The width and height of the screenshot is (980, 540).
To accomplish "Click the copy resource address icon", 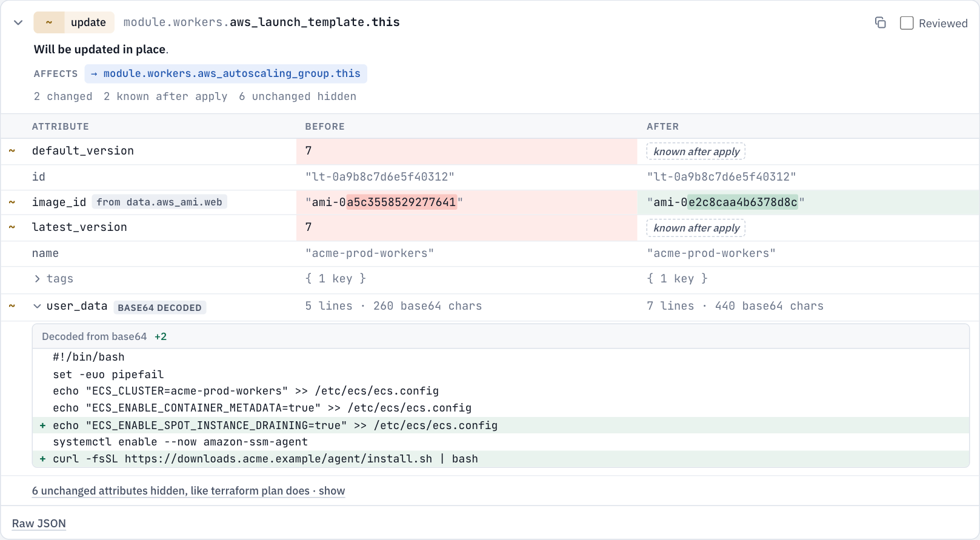I will [880, 23].
